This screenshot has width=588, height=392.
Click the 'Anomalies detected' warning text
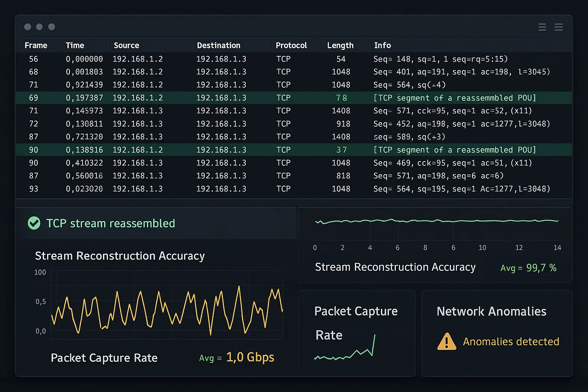pos(511,341)
